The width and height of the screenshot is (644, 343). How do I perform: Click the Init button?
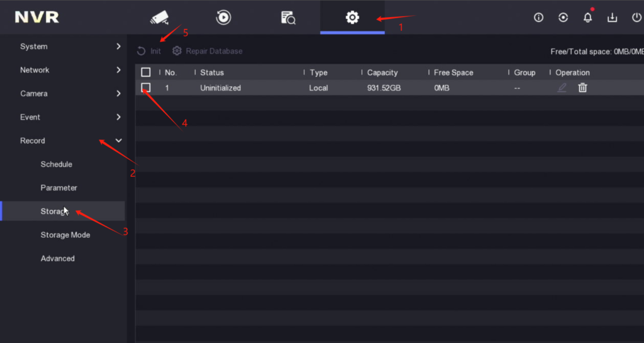[150, 51]
